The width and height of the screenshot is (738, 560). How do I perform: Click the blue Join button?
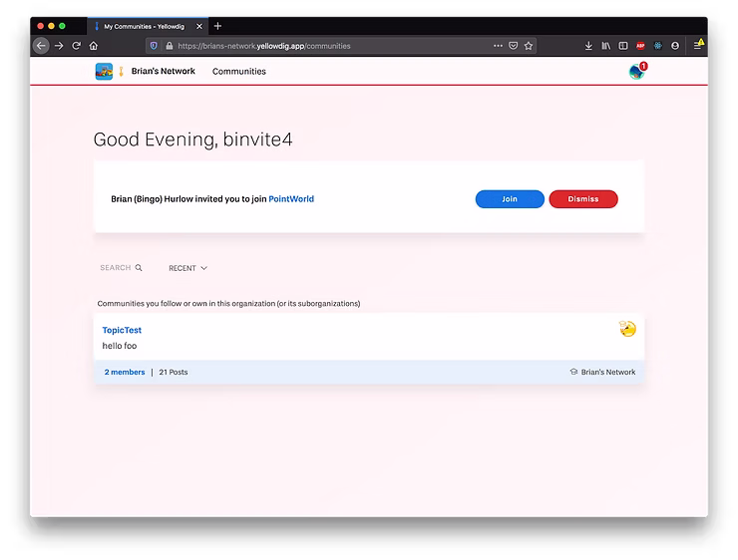pyautogui.click(x=510, y=199)
